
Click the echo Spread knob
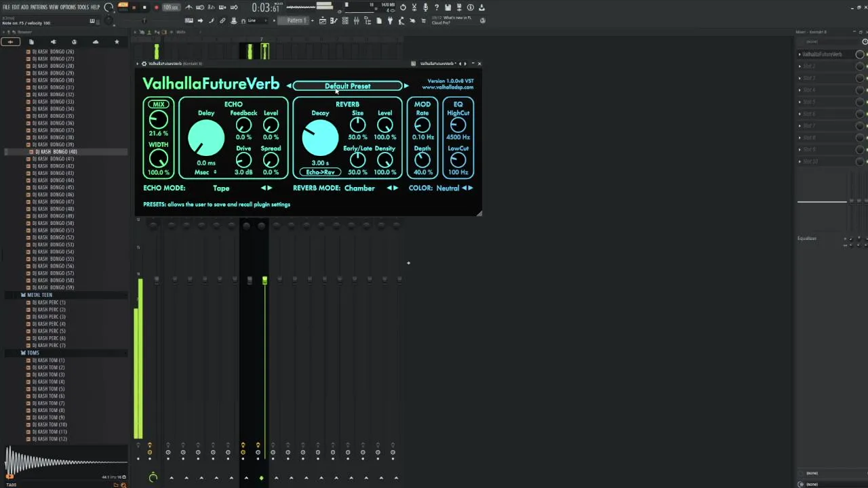tap(271, 161)
